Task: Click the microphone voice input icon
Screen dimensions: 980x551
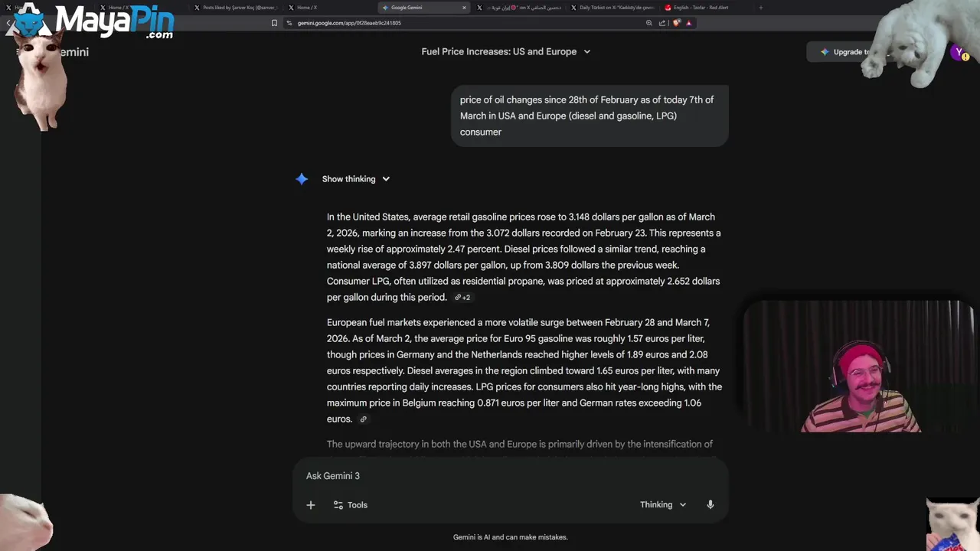Action: coord(710,505)
